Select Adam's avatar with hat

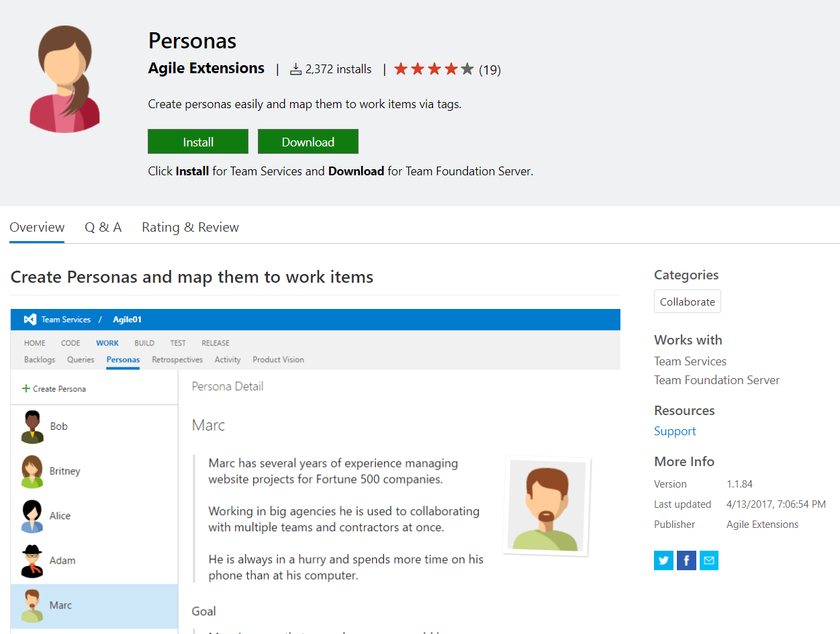(32, 561)
